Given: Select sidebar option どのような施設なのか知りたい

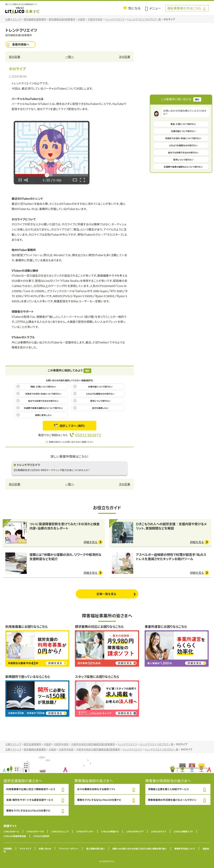Looking at the screenshot, I should [181, 145].
